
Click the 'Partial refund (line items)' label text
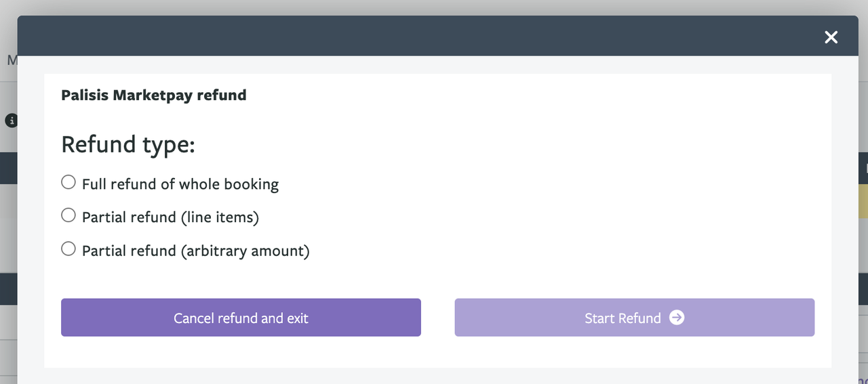tap(170, 217)
